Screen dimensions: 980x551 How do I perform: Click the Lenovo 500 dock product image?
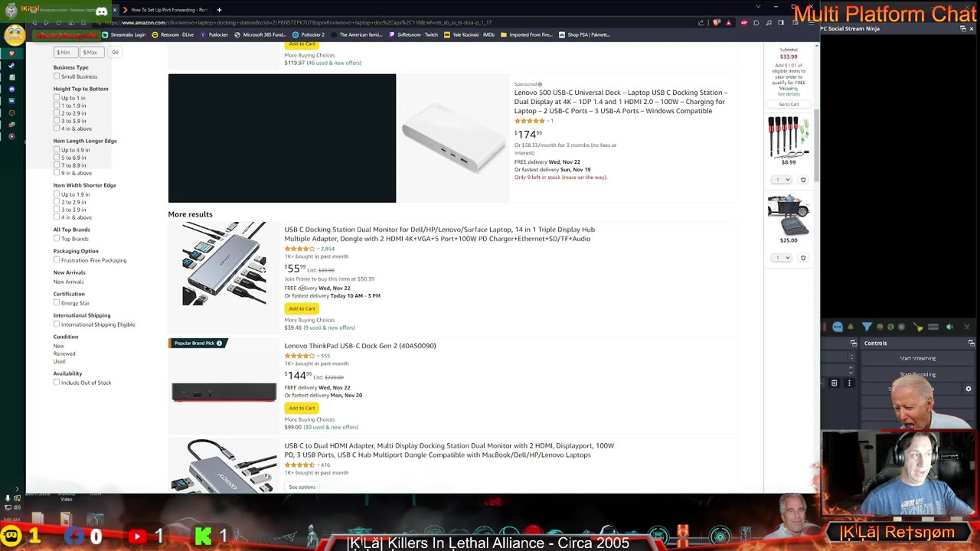(452, 138)
